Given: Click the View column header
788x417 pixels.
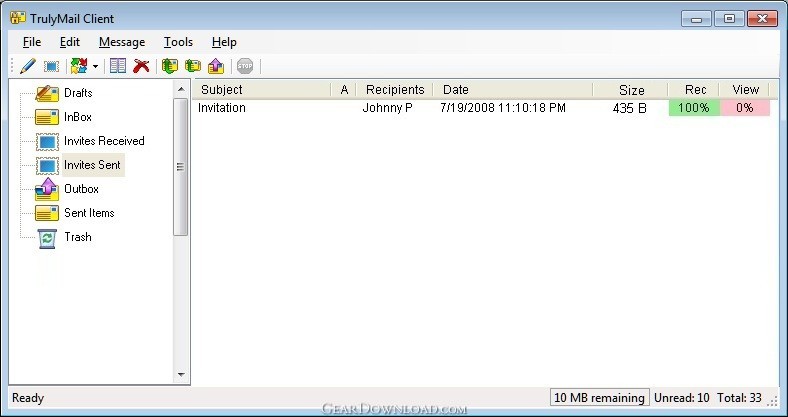Looking at the screenshot, I should coord(745,90).
